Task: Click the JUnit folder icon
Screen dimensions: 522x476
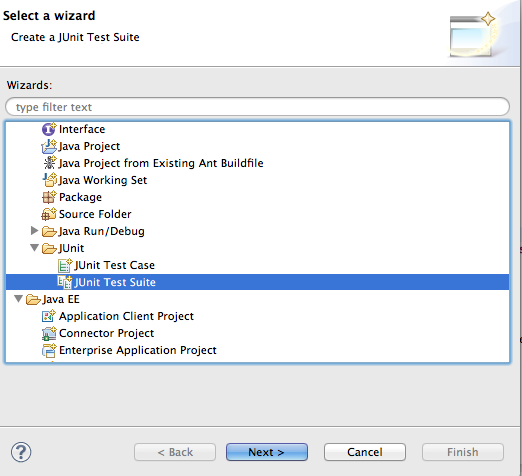Action: 49,248
